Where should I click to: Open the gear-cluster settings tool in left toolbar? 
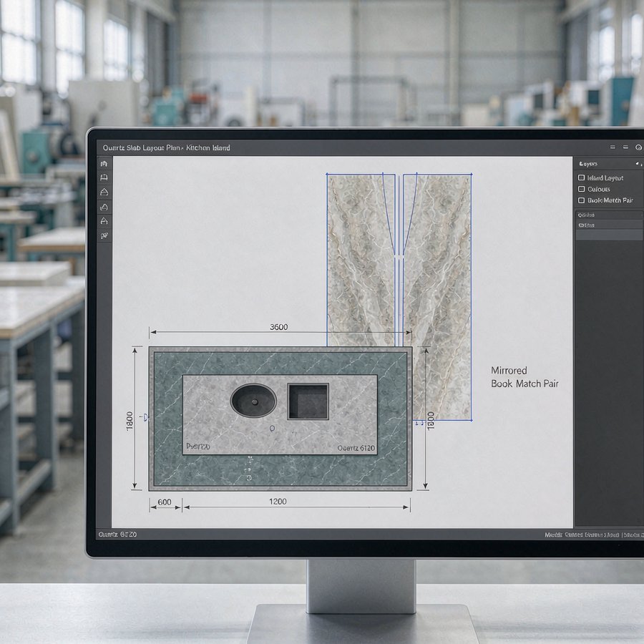tap(104, 235)
